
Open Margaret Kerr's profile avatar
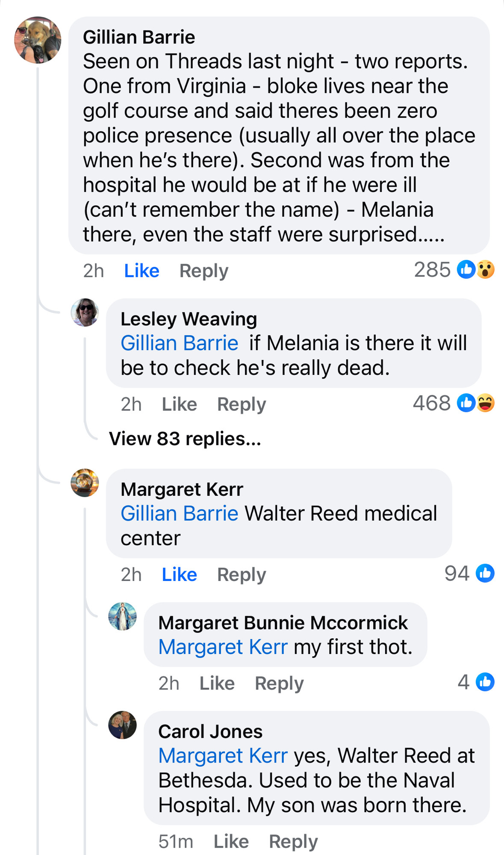(85, 483)
